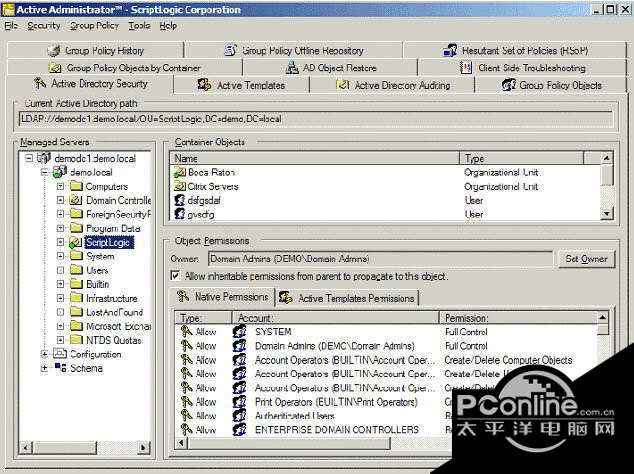Image resolution: width=634 pixels, height=474 pixels.
Task: Click the Type column header in Container Objects
Action: pyautogui.click(x=530, y=158)
